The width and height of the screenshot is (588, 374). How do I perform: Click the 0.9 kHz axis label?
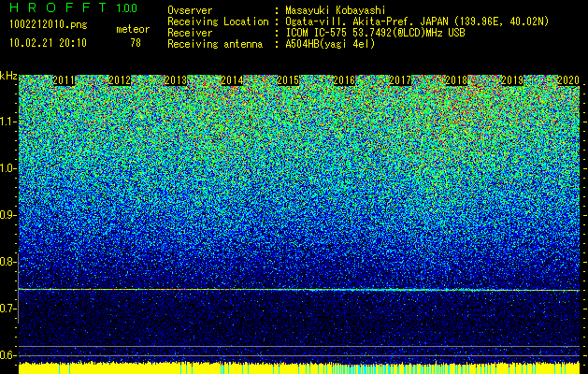click(x=8, y=215)
